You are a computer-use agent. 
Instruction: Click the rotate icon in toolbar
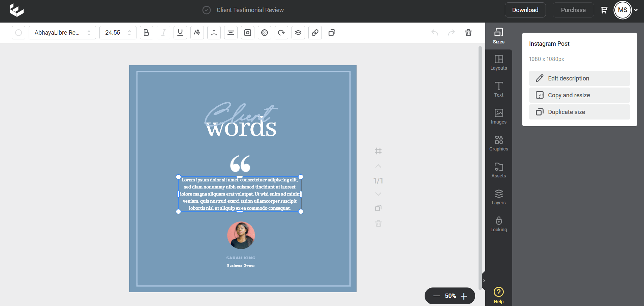[x=281, y=33]
